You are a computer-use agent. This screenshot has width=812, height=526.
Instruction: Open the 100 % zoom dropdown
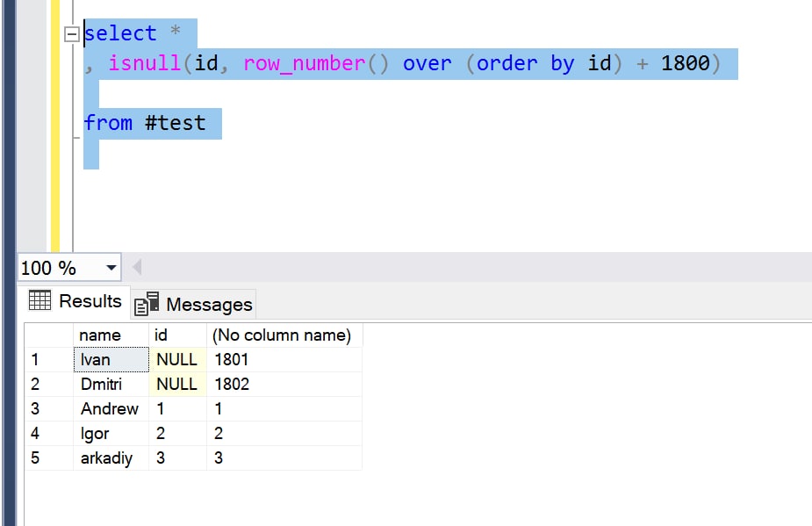point(111,268)
